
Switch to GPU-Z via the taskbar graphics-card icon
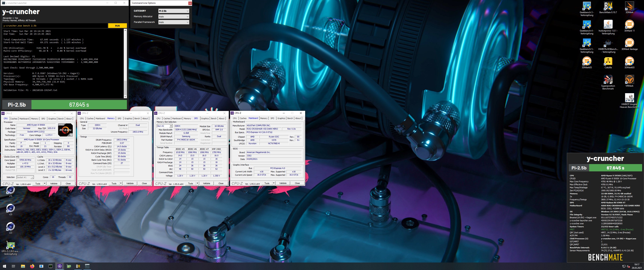point(69,266)
